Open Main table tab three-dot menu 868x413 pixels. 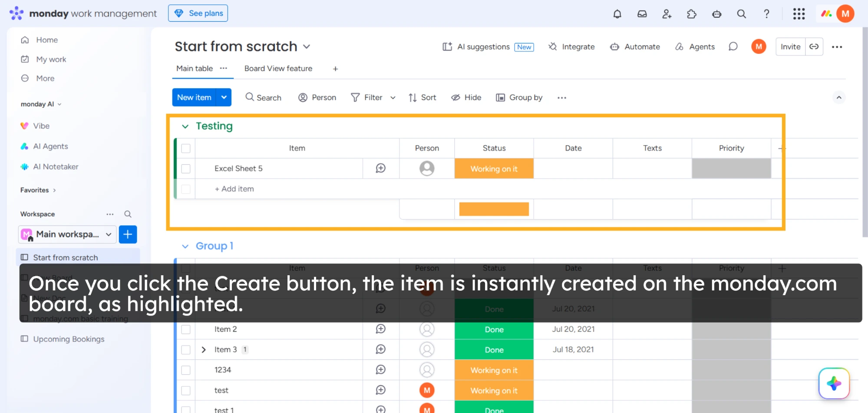224,68
